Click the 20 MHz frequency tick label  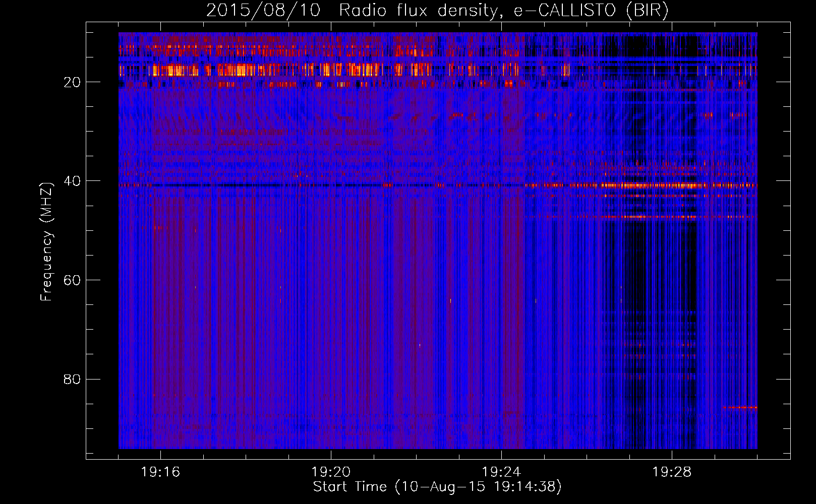pyautogui.click(x=72, y=82)
